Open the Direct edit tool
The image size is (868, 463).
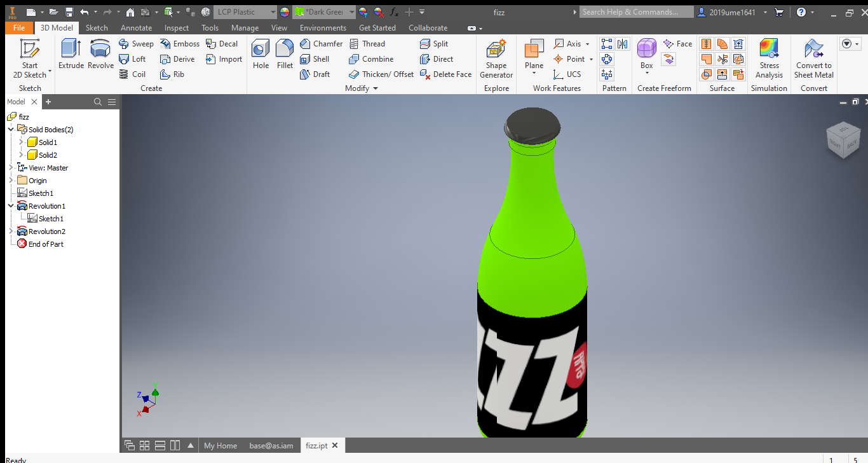(x=437, y=59)
